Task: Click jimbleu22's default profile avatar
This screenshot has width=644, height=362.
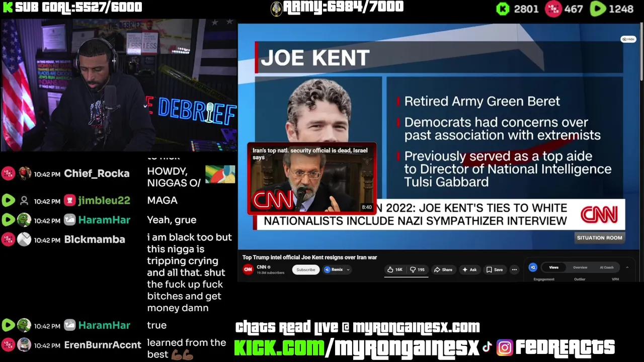Action: click(x=24, y=201)
